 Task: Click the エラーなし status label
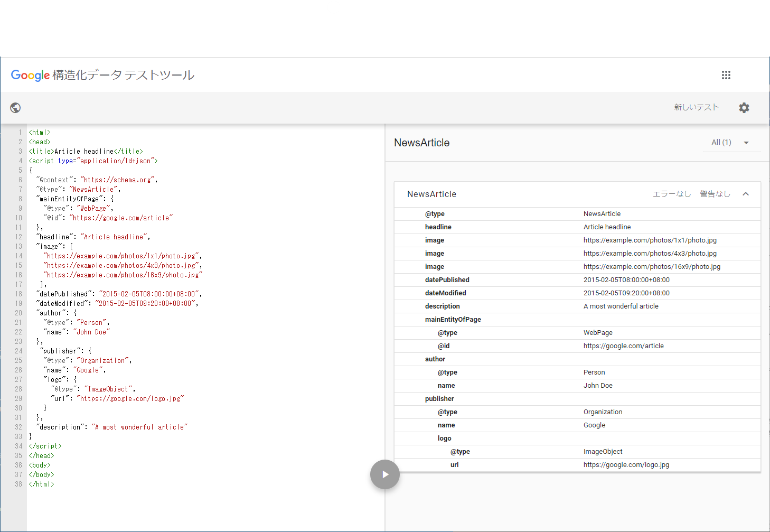pos(672,194)
